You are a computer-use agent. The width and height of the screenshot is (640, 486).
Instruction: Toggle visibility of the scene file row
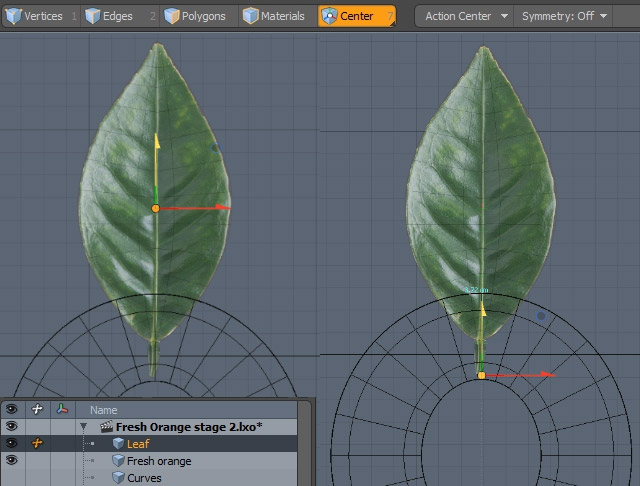click(x=12, y=426)
